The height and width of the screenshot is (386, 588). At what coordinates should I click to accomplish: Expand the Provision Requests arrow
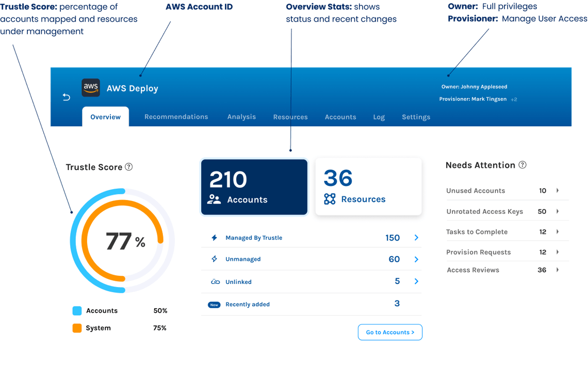[x=558, y=252]
